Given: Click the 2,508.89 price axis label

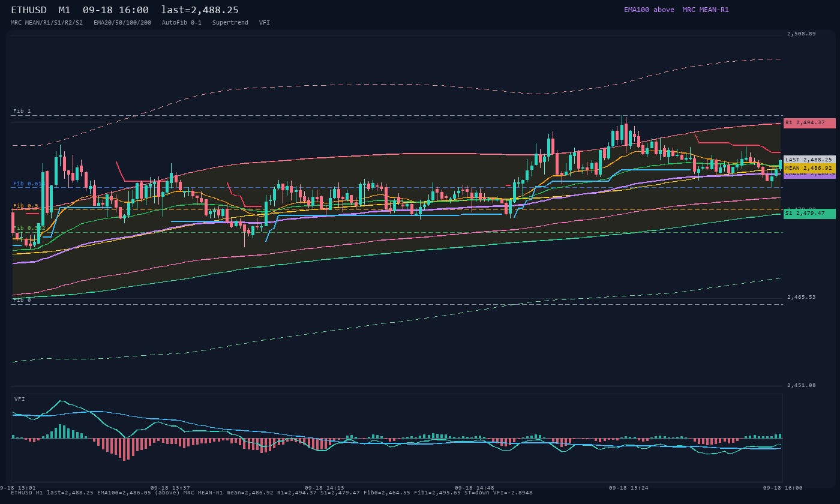Looking at the screenshot, I should [x=801, y=34].
